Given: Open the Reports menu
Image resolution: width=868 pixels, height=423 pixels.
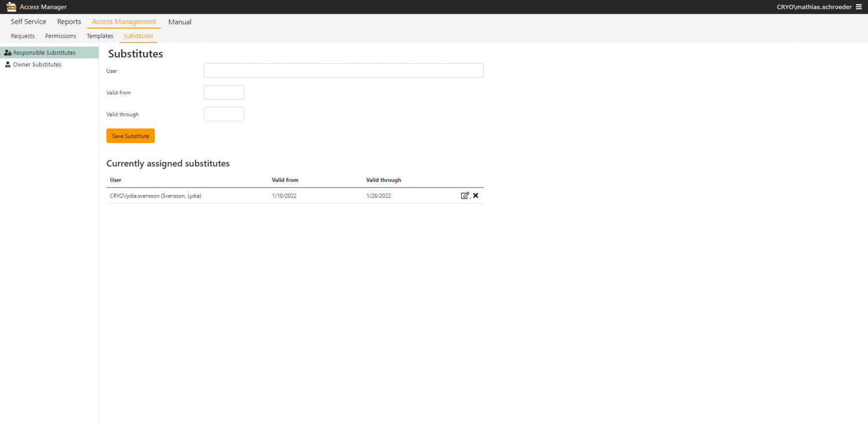Looking at the screenshot, I should click(x=69, y=22).
